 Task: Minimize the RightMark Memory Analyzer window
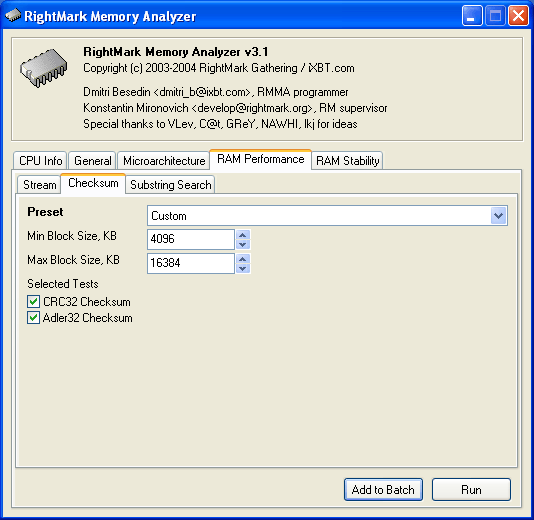(472, 16)
